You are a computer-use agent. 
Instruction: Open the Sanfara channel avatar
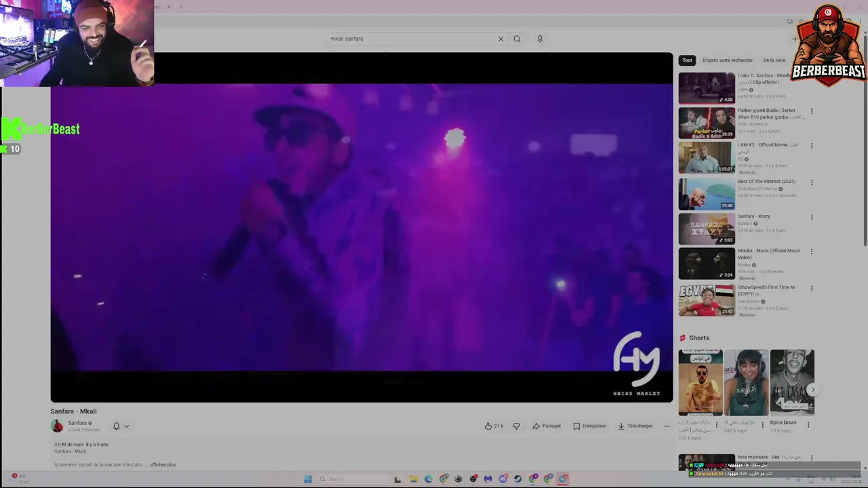[57, 426]
